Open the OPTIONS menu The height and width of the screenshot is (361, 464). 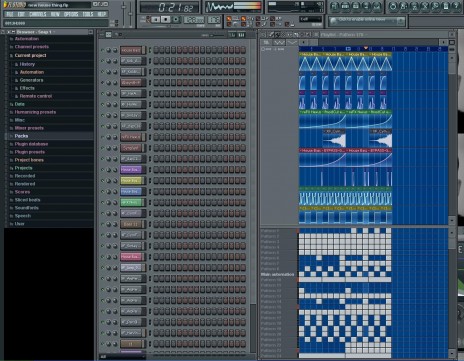coord(71,14)
